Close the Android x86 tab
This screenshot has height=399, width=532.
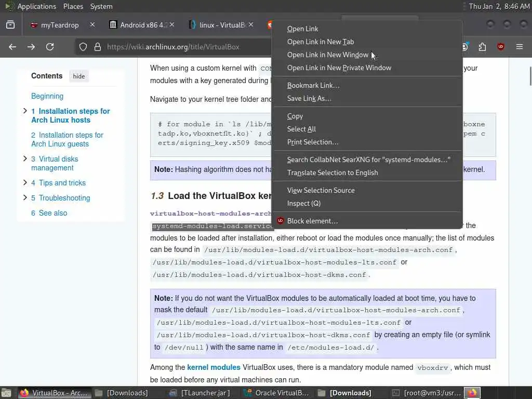click(x=172, y=25)
